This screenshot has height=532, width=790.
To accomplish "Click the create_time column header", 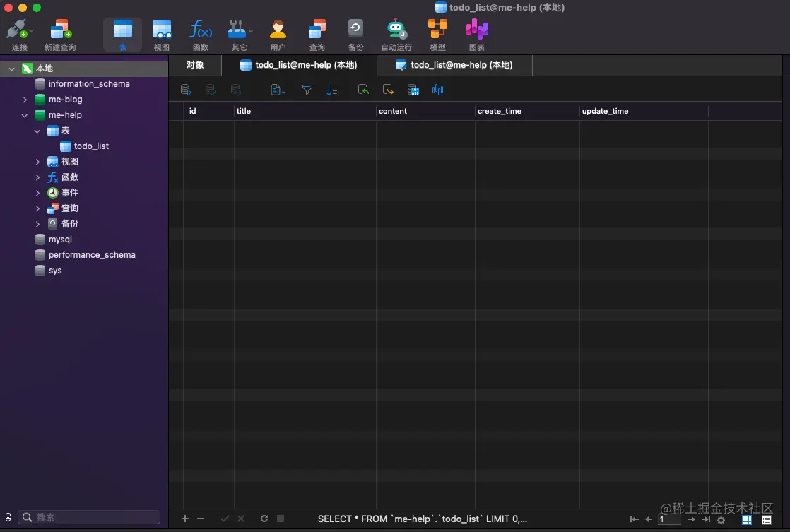I will [x=528, y=111].
